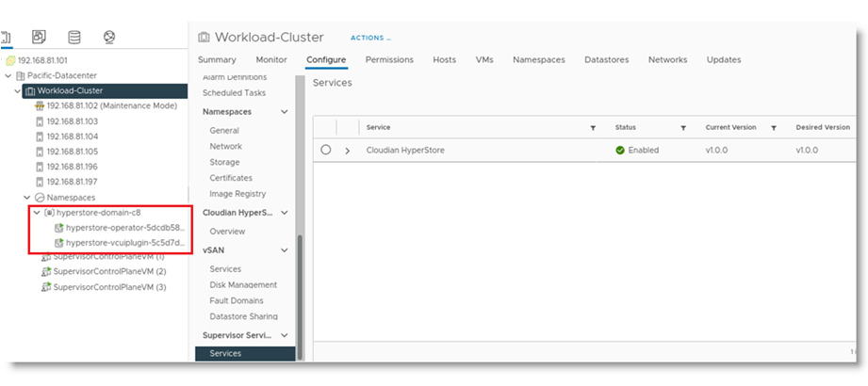
Task: Open vSAN Fault Domains
Action: 237,301
